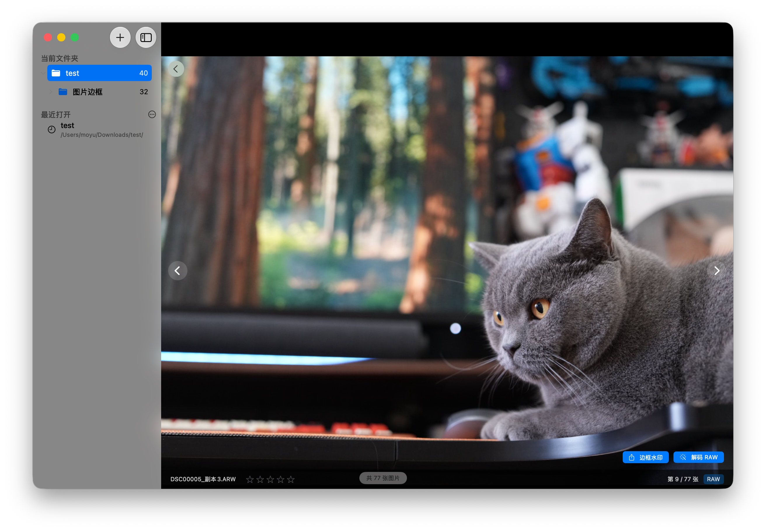Rate the photo three stars
This screenshot has width=766, height=532.
[270, 479]
